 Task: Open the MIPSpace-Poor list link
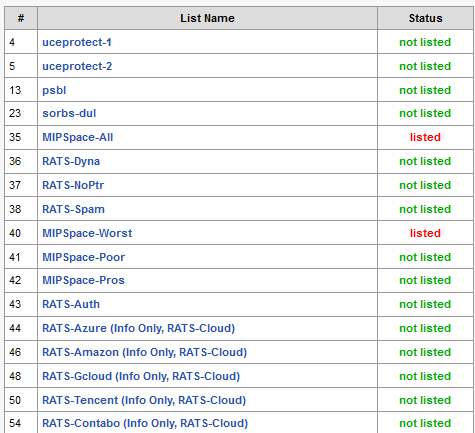[83, 257]
